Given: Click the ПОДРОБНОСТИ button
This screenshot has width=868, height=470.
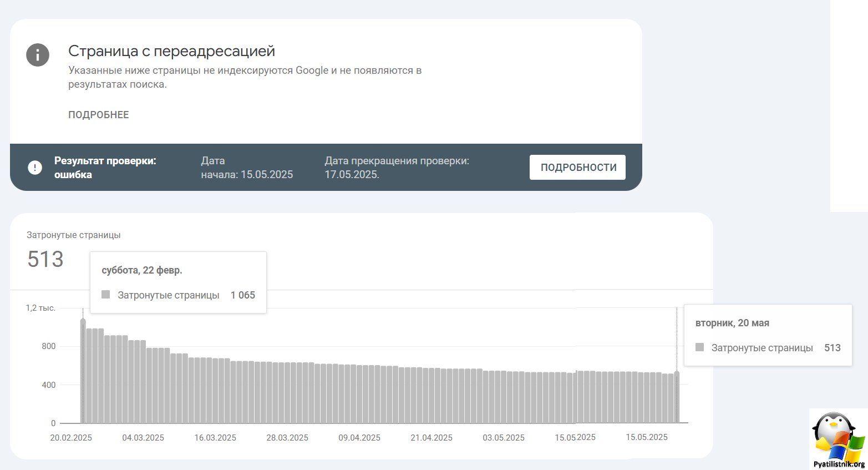Looking at the screenshot, I should (x=577, y=168).
